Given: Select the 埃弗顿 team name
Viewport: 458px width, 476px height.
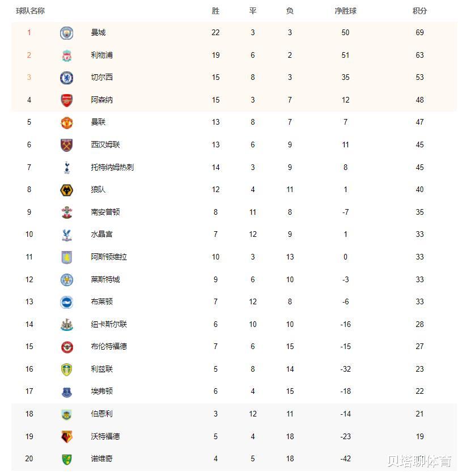Looking at the screenshot, I should coord(101,391).
